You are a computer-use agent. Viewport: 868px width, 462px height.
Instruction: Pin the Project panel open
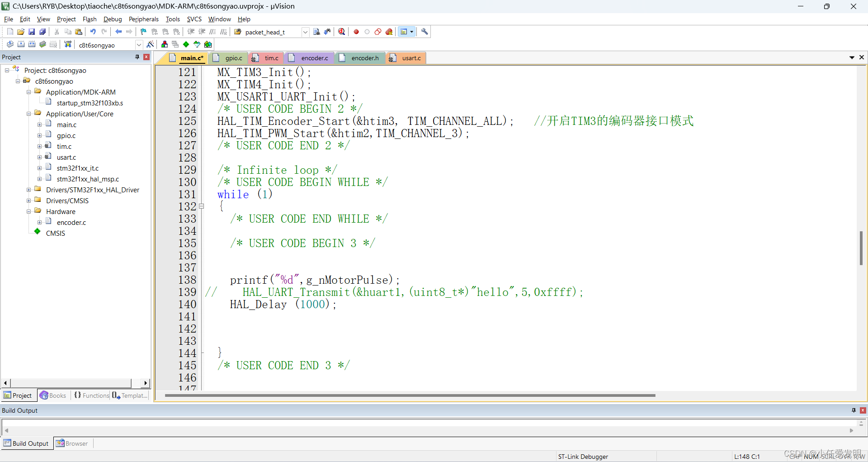pyautogui.click(x=137, y=57)
